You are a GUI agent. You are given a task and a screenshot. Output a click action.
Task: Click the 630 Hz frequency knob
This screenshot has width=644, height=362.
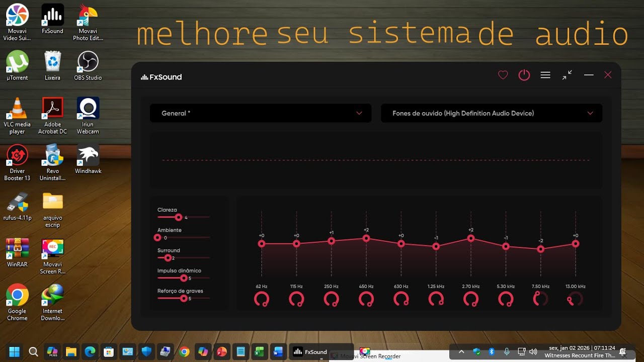tap(401, 299)
